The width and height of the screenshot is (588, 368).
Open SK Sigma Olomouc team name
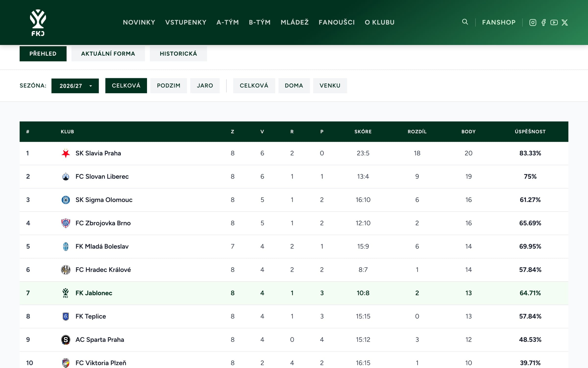(104, 200)
